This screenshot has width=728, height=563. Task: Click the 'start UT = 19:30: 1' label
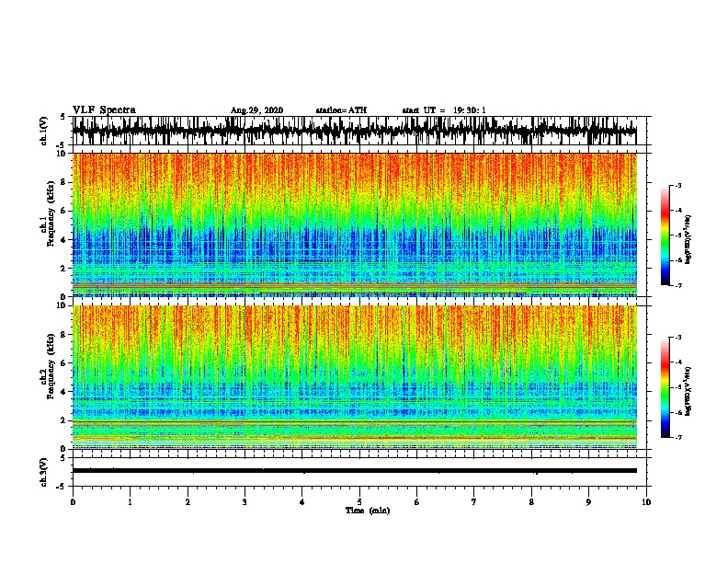pos(444,110)
